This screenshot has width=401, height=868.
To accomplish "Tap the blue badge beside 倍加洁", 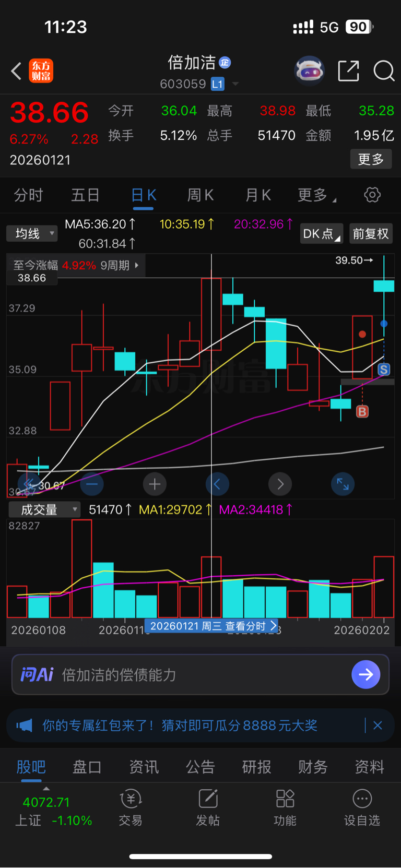I will click(225, 63).
